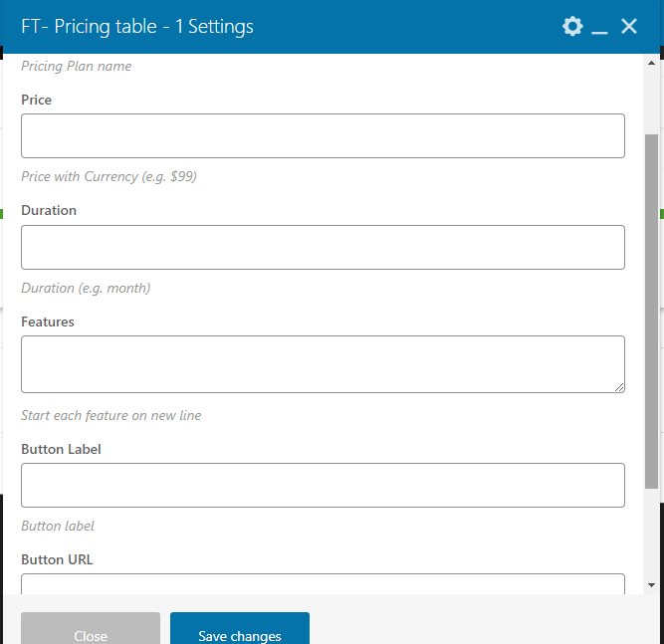Image resolution: width=664 pixels, height=644 pixels.
Task: Click the Button URL input field
Action: pyautogui.click(x=323, y=584)
